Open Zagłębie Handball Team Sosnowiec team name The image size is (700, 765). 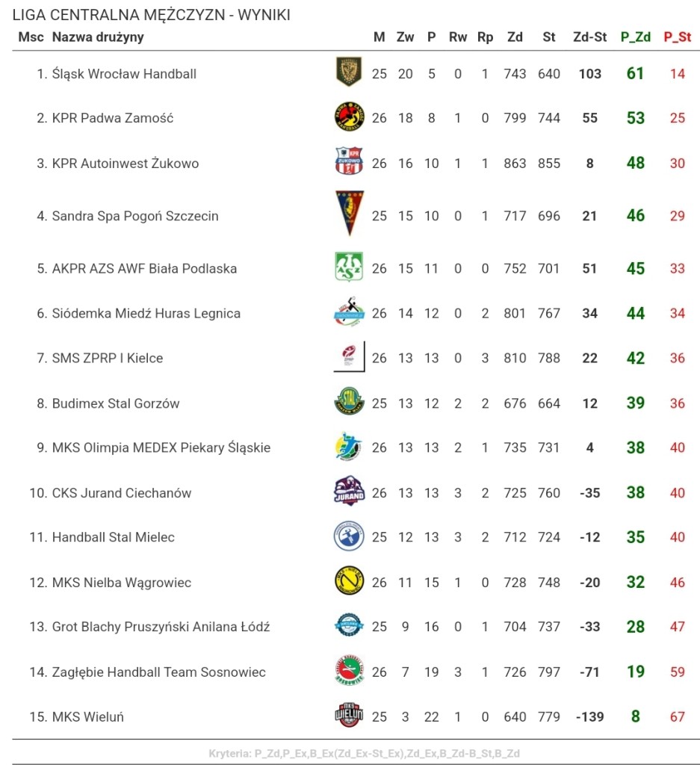[x=159, y=672]
